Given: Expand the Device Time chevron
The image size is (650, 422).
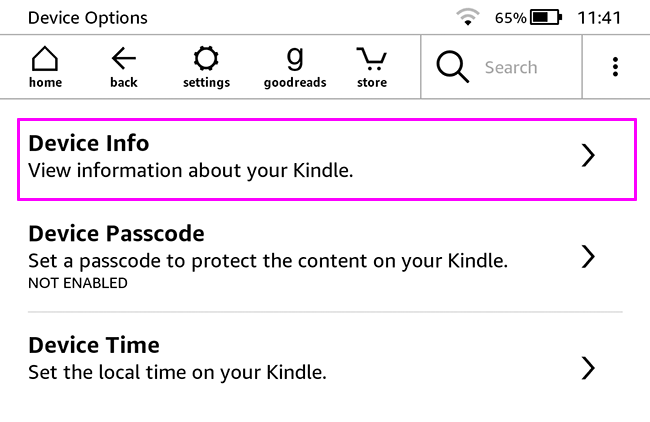Looking at the screenshot, I should click(x=588, y=368).
